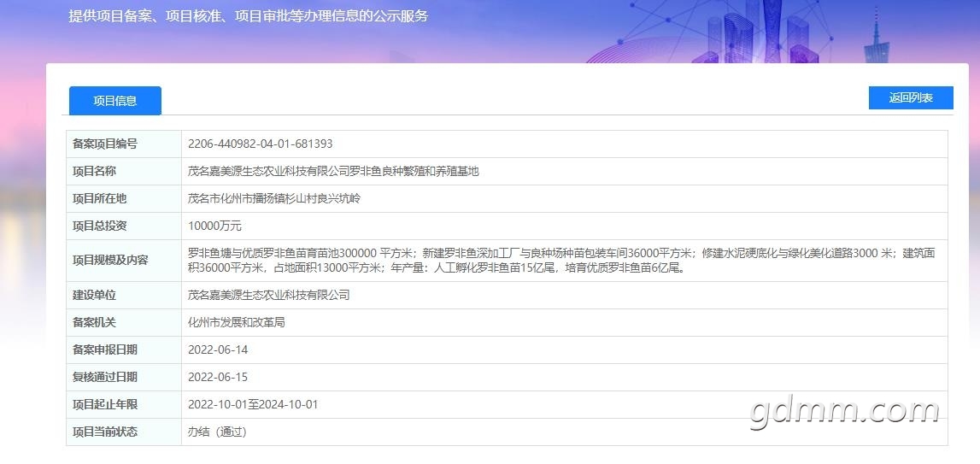The image size is (980, 464).
Task: Click the 项目起止年限 date range
Action: (253, 404)
